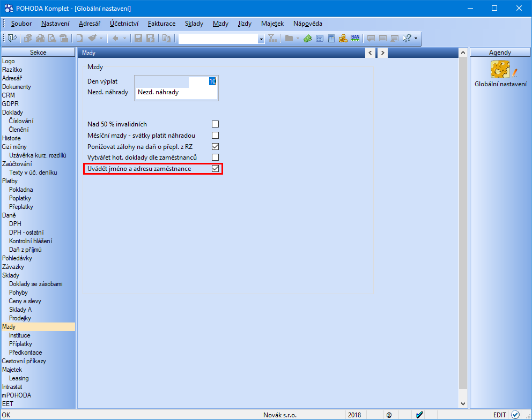Select Předkontace under Mzdy

tap(25, 352)
